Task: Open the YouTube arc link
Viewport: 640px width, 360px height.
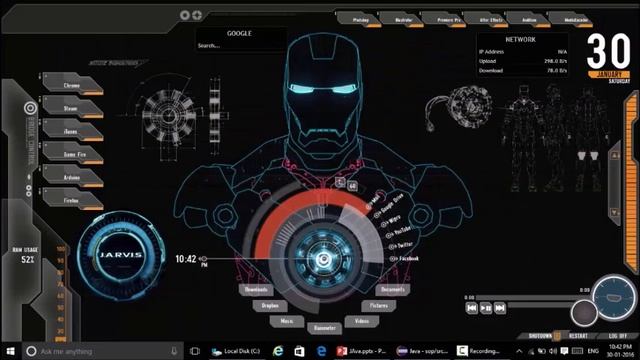Action: coord(398,232)
